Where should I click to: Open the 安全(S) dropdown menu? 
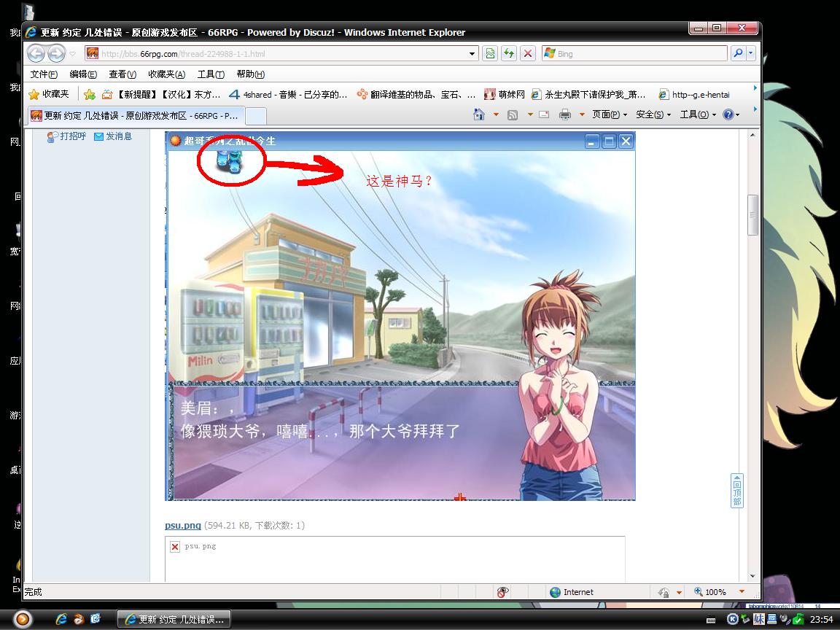[x=653, y=114]
